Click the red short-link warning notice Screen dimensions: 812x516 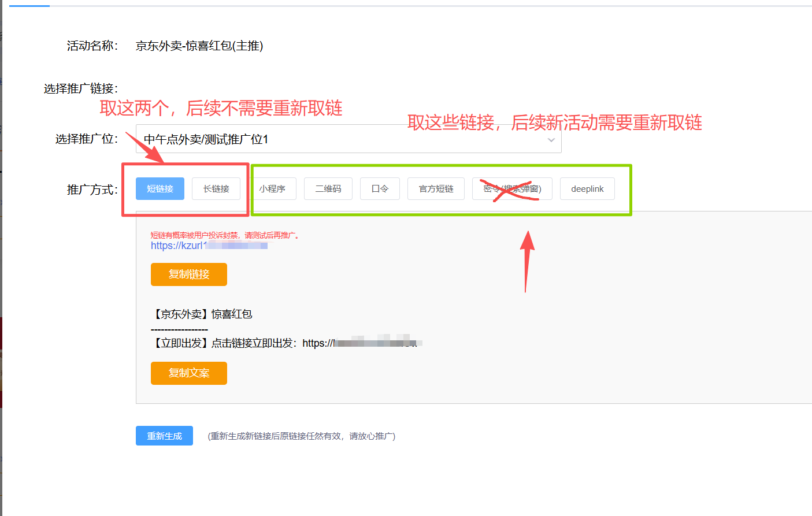[x=224, y=235]
